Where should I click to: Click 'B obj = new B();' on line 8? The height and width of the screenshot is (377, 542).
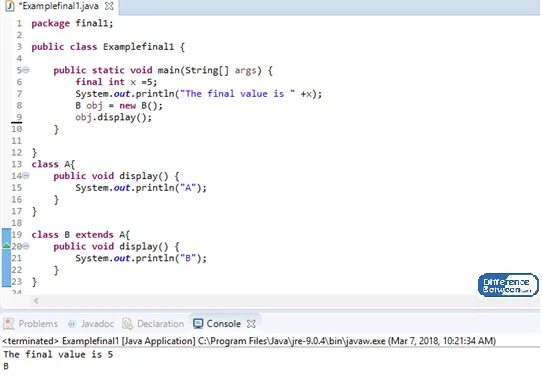pos(119,105)
